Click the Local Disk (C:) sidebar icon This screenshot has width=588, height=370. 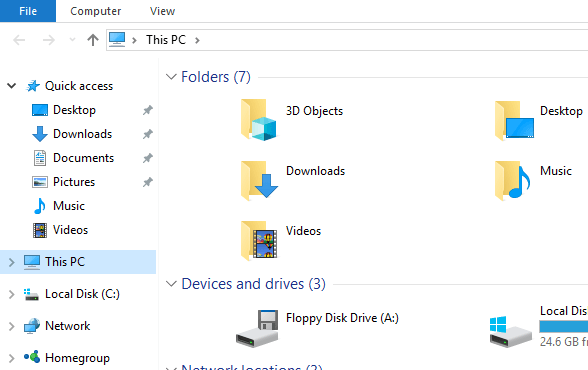(31, 294)
